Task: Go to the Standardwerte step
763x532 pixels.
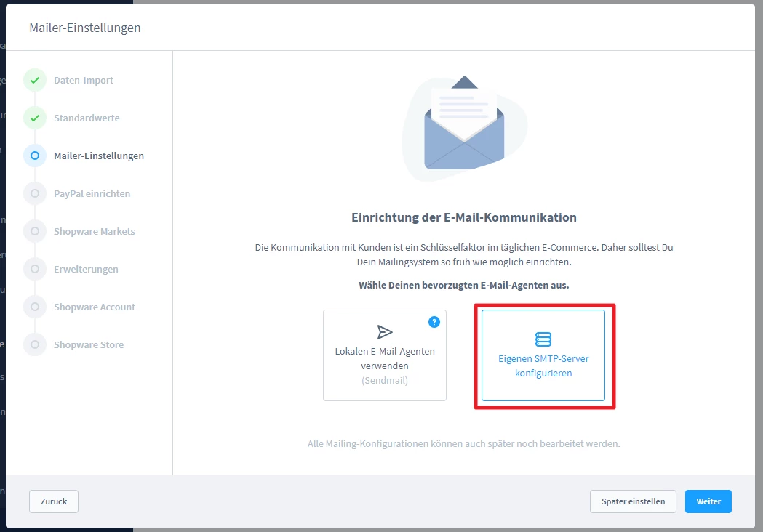Action: click(x=87, y=118)
